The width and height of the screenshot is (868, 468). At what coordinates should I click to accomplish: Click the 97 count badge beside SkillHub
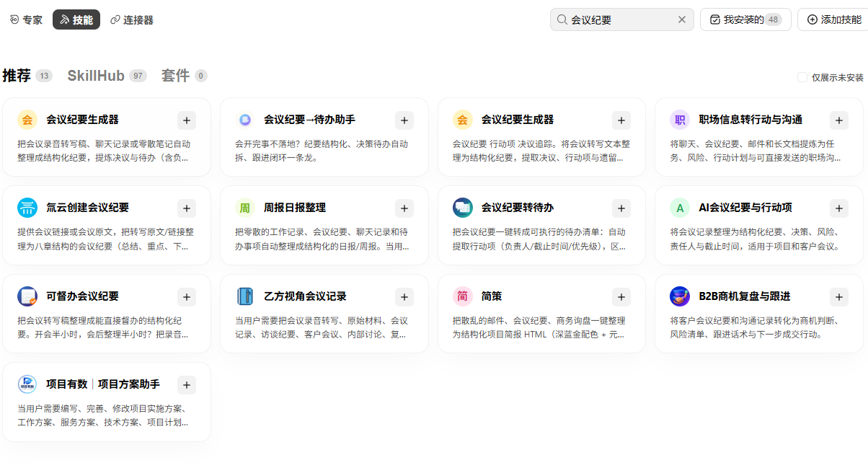click(x=138, y=76)
